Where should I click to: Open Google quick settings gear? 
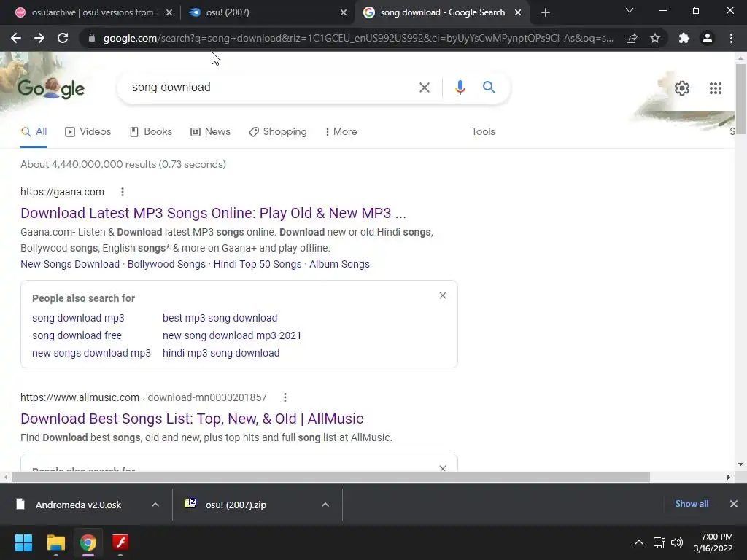pos(682,88)
